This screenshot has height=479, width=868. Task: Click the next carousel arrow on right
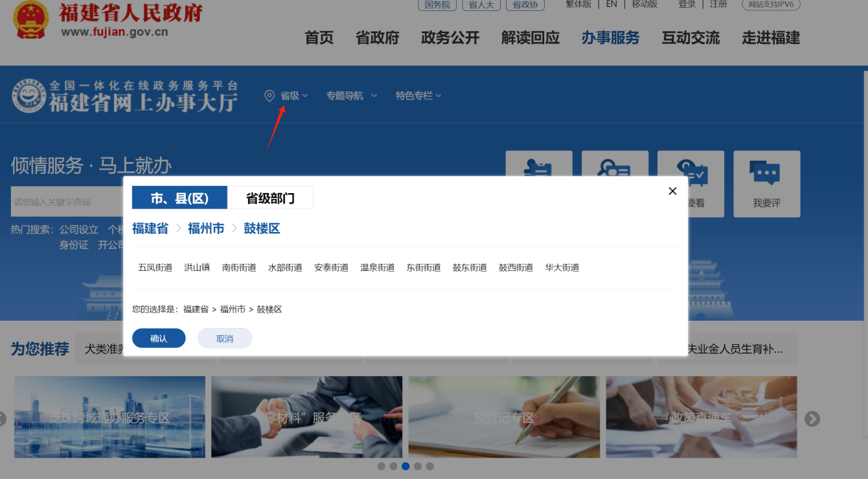coord(812,419)
